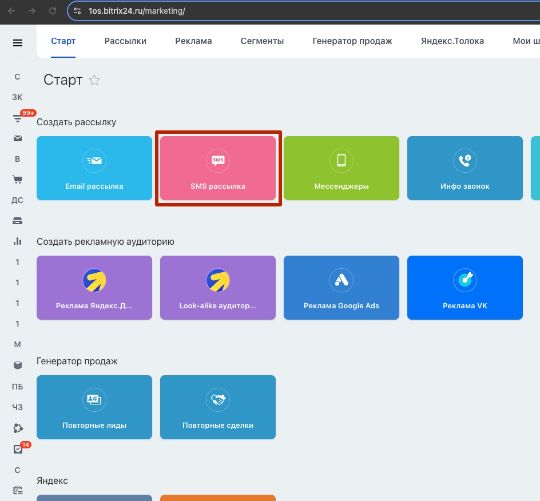The height and width of the screenshot is (501, 540).
Task: Open the Look-alike аудитор... tile
Action: tap(218, 288)
